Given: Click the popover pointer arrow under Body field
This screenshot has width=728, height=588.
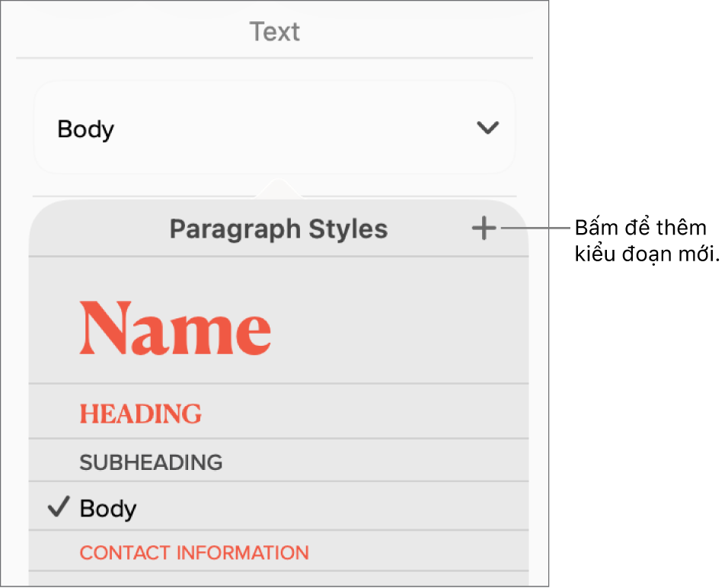Looking at the screenshot, I should (x=278, y=188).
